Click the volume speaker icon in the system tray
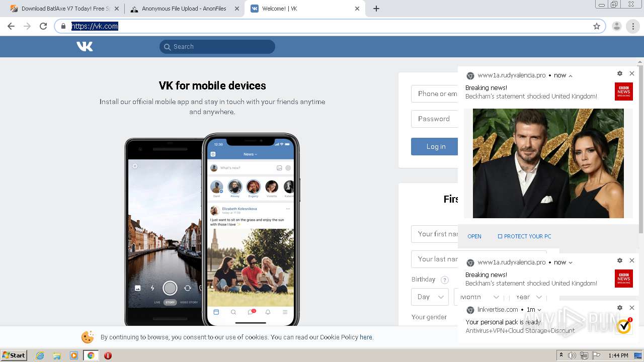Image resolution: width=644 pixels, height=362 pixels. pyautogui.click(x=572, y=355)
